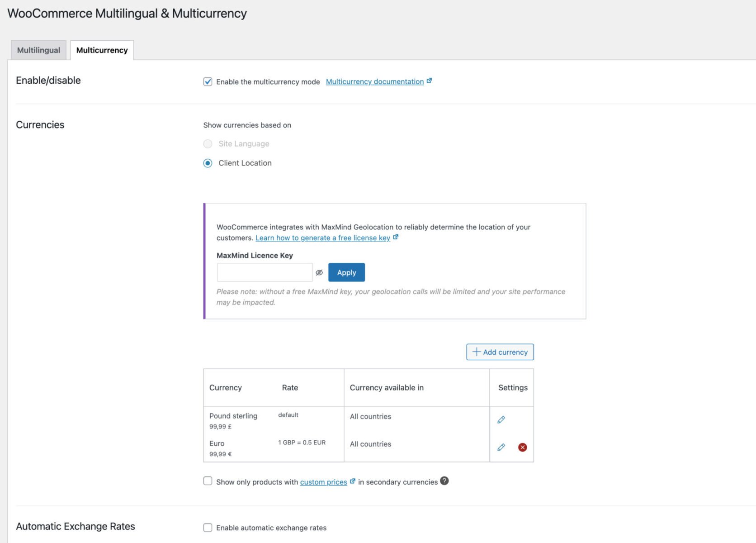Viewport: 756px width, 543px height.
Task: Select Client Location radio option
Action: tap(208, 163)
